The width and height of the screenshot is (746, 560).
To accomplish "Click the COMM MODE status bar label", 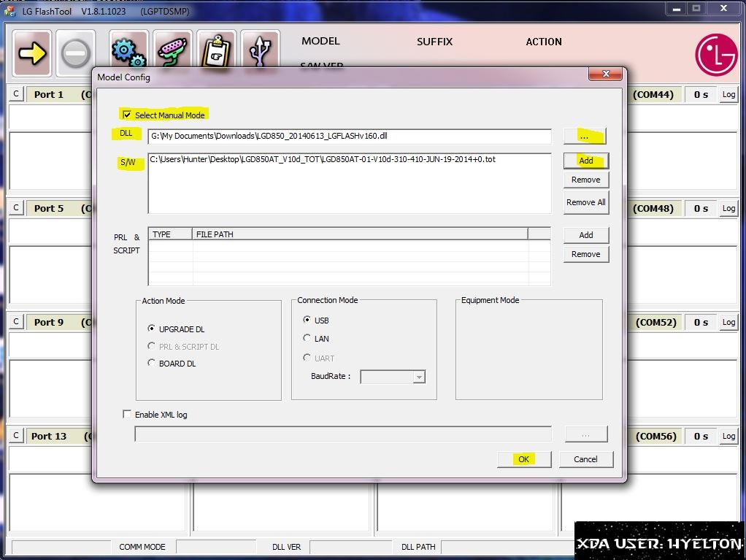I will click(142, 547).
